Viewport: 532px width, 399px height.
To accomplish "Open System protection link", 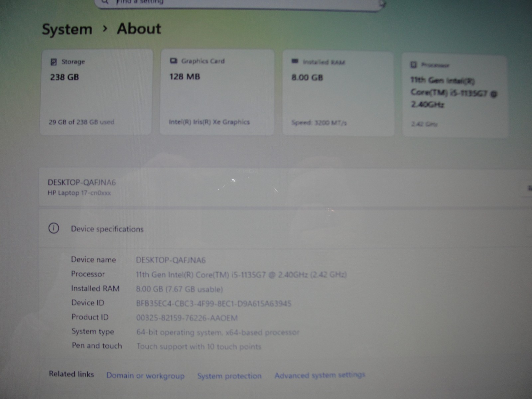I will [x=229, y=376].
